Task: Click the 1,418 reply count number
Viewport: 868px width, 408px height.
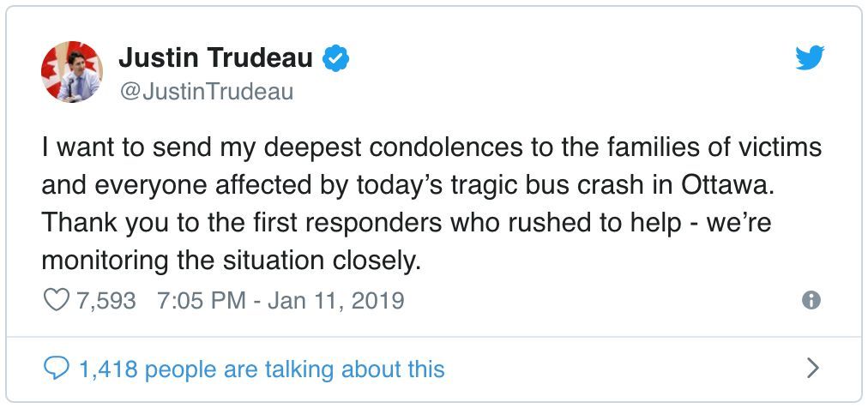Action: [x=108, y=369]
